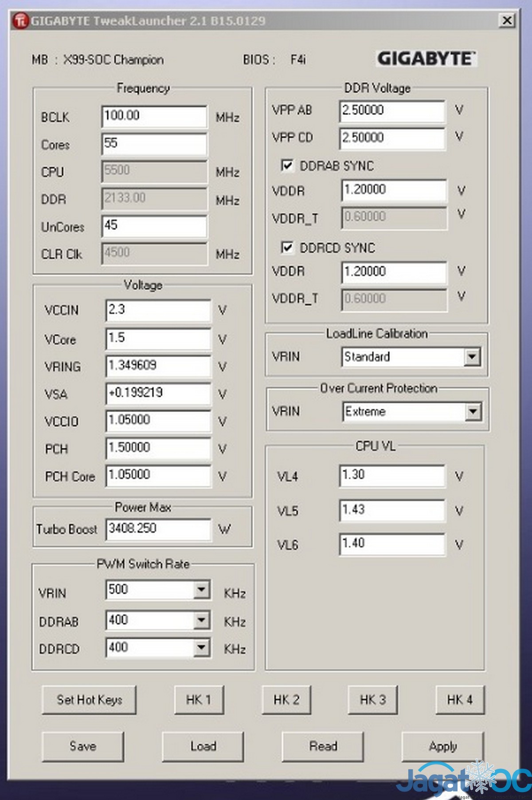Viewport: 532px width, 800px height.
Task: Click the BIOS version text 'F4i'
Action: tap(298, 59)
